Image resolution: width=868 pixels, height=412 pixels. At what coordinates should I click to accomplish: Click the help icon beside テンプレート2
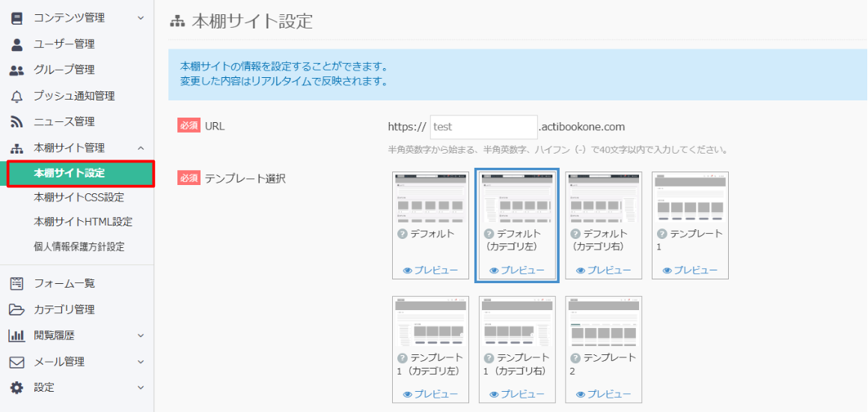(575, 358)
